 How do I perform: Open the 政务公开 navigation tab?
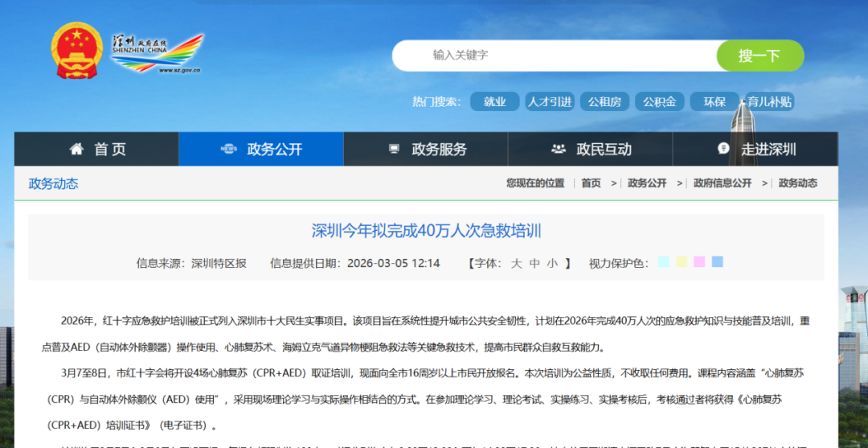coord(261,149)
